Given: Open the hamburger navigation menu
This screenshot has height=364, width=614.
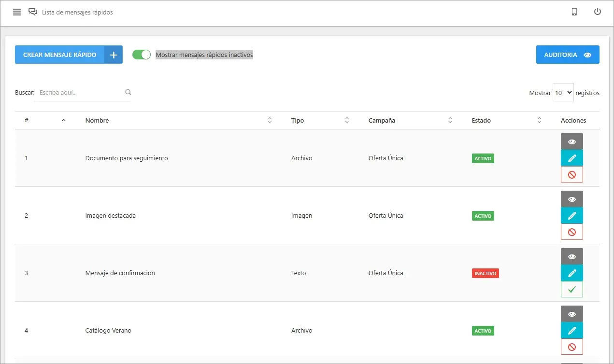Looking at the screenshot, I should click(x=17, y=13).
